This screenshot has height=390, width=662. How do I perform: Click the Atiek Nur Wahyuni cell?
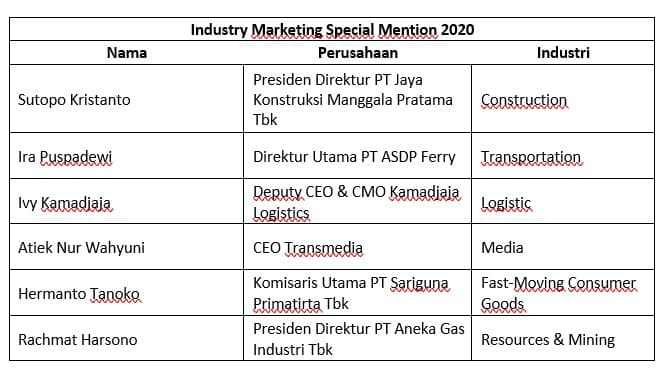127,247
